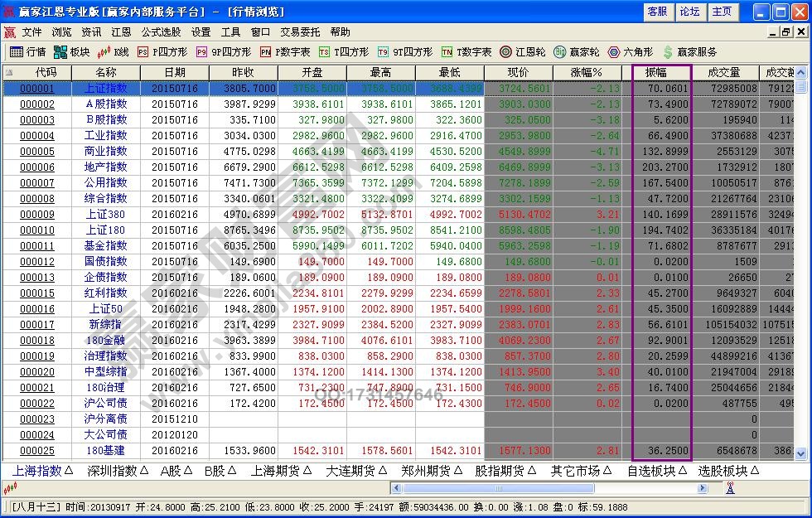Switch to the 股指期货 tab
This screenshot has width=812, height=518.
tap(500, 468)
